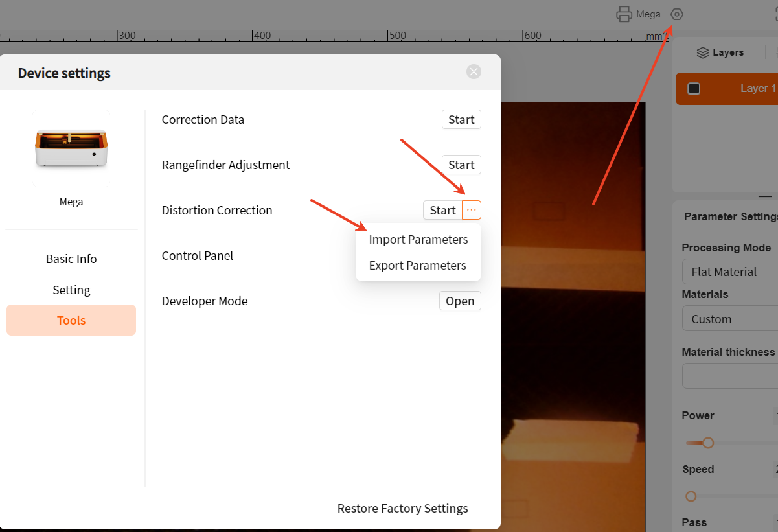Open Distortion Correction more options ellipsis

472,210
